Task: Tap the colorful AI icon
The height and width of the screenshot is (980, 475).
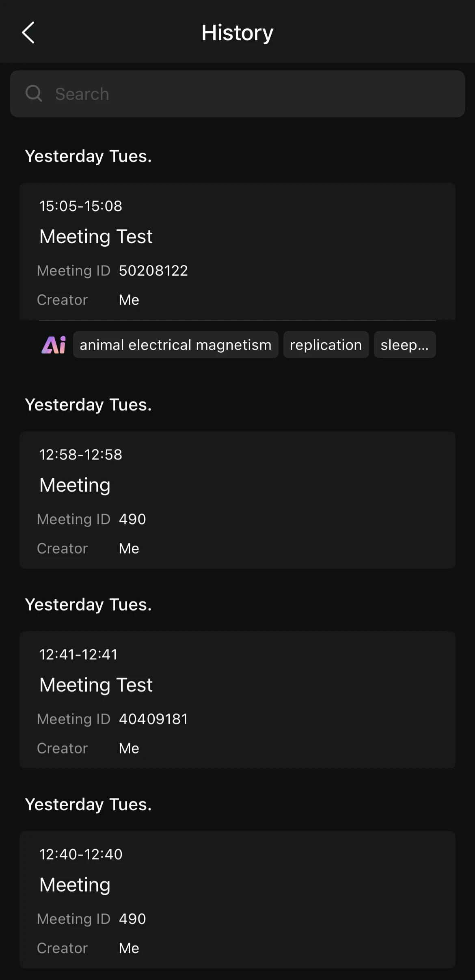Action: coord(54,345)
